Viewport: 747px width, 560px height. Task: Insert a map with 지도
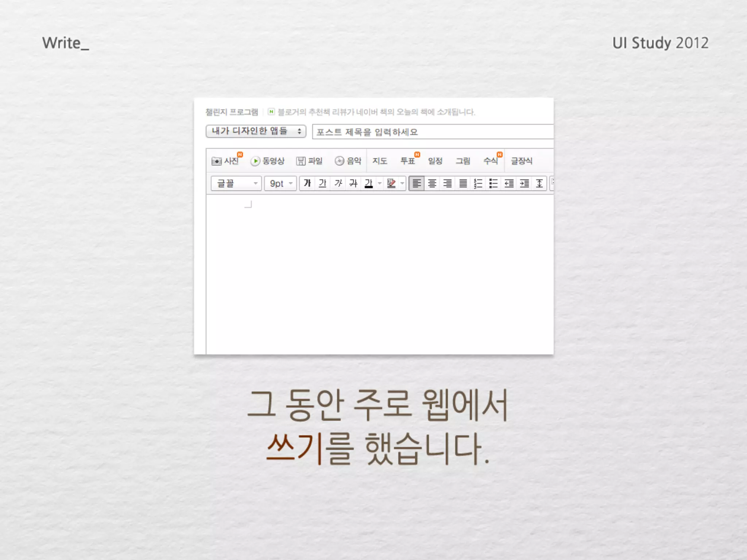(x=380, y=161)
